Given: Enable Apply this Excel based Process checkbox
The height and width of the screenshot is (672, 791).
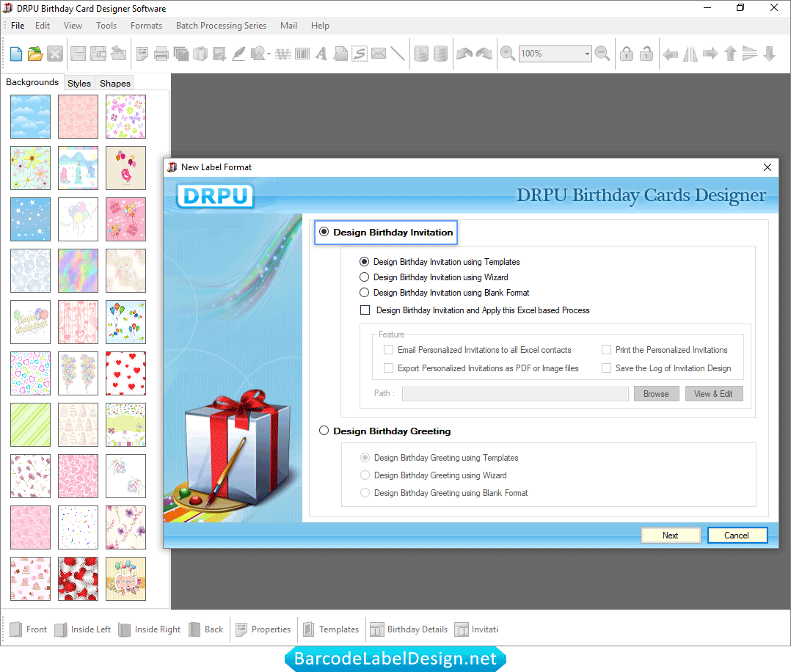Looking at the screenshot, I should [x=365, y=310].
